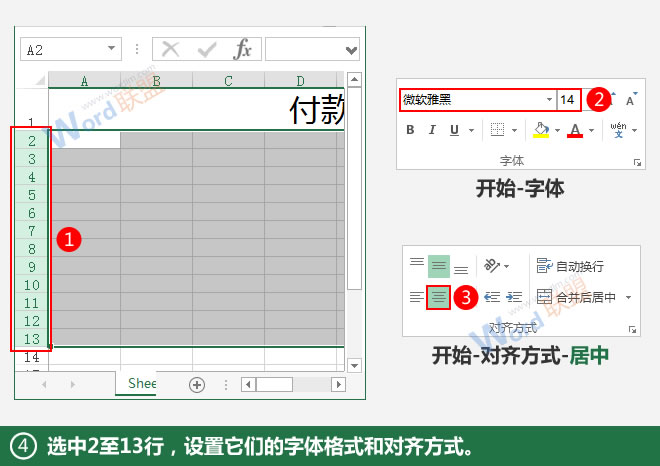
Task: Center align text horizontally
Action: coord(439,297)
